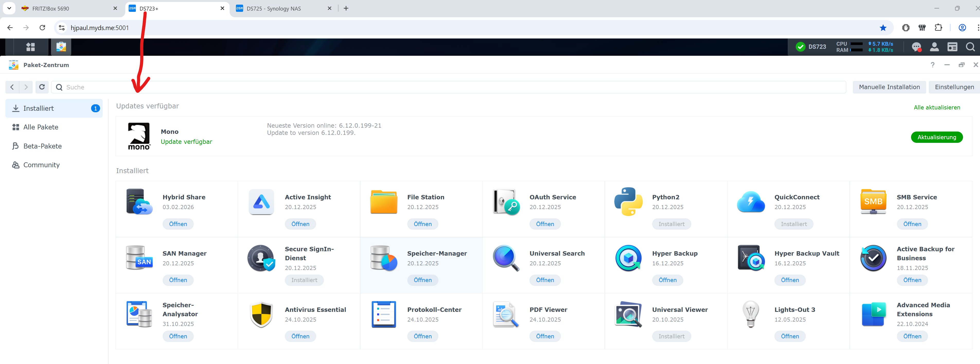Switch to FRITZ!Box 5690 browser tab
This screenshot has height=364, width=980.
[x=51, y=8]
